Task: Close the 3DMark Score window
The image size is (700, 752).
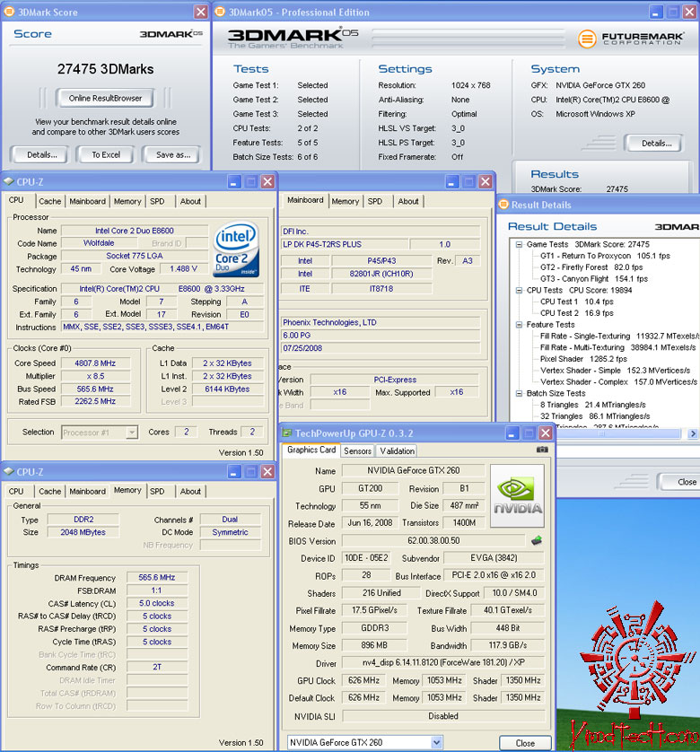Action: point(200,12)
